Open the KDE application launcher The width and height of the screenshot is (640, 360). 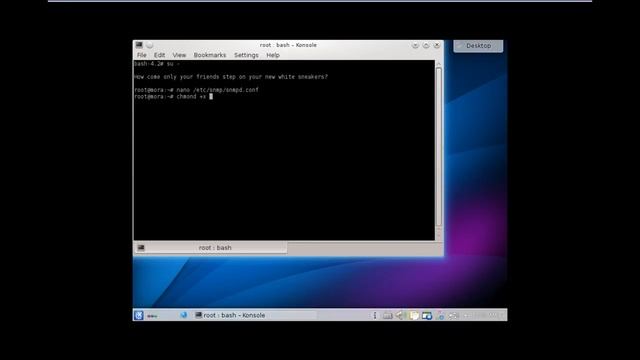click(139, 315)
